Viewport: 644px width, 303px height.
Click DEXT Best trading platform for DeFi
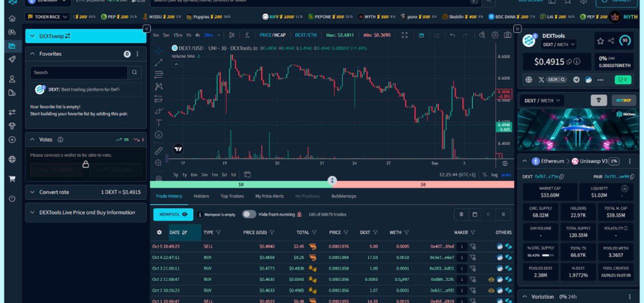pyautogui.click(x=86, y=89)
